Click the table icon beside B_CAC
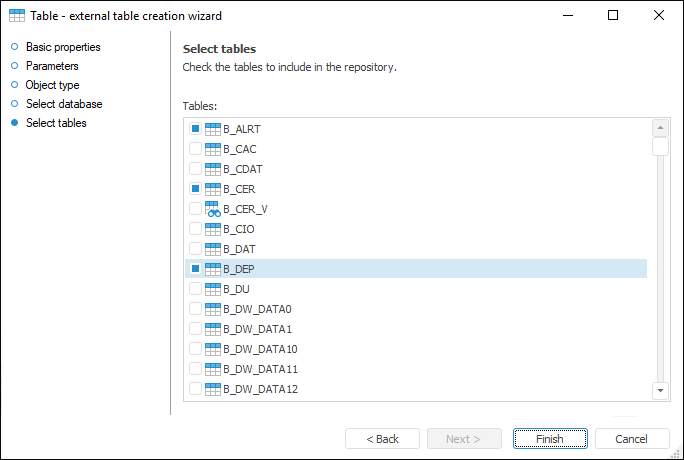This screenshot has height=460, width=684. click(x=212, y=149)
